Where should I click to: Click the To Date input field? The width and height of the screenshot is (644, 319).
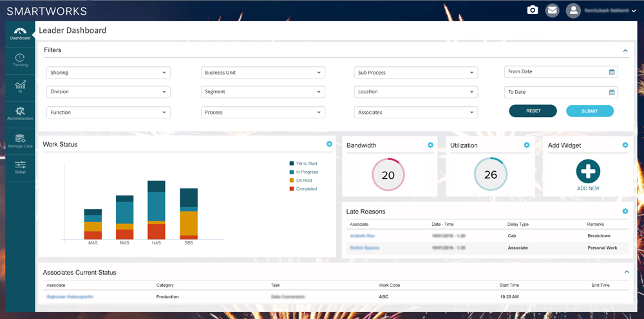pyautogui.click(x=556, y=92)
